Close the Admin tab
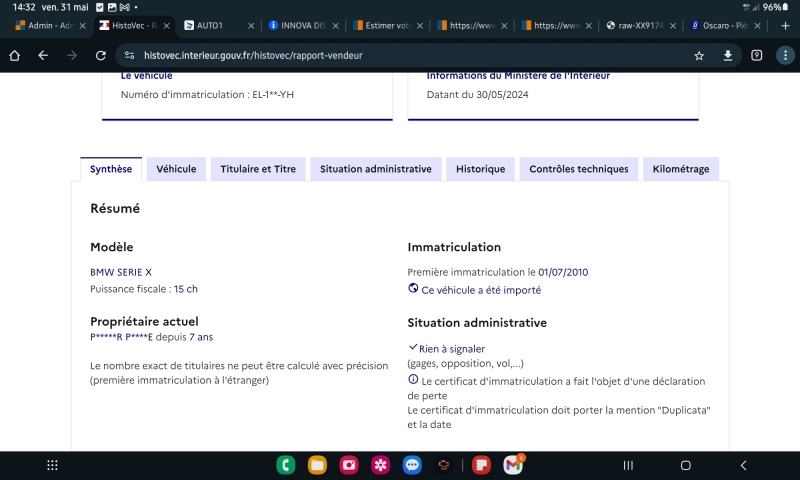The width and height of the screenshot is (800, 480). point(83,26)
